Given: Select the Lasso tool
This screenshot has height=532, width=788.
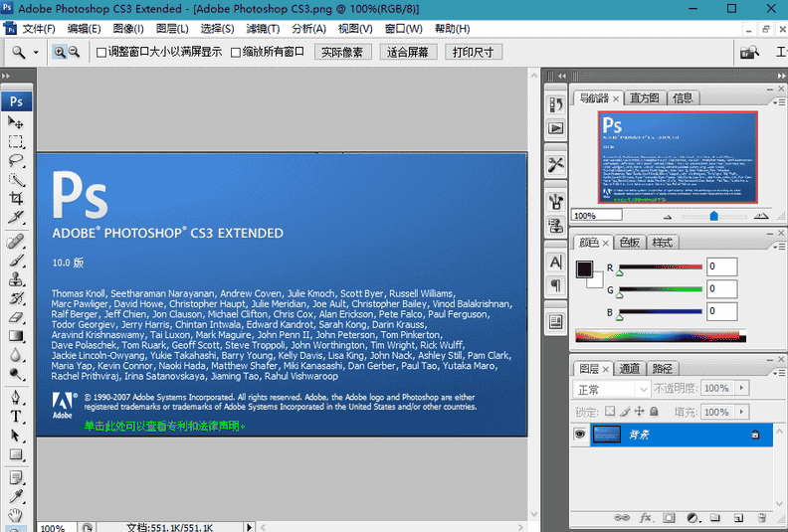Looking at the screenshot, I should 16,159.
